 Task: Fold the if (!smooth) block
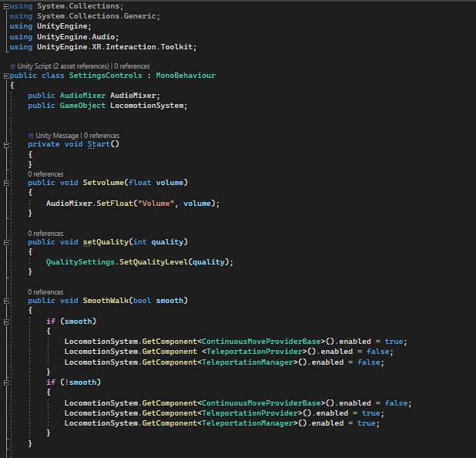pyautogui.click(x=5, y=382)
